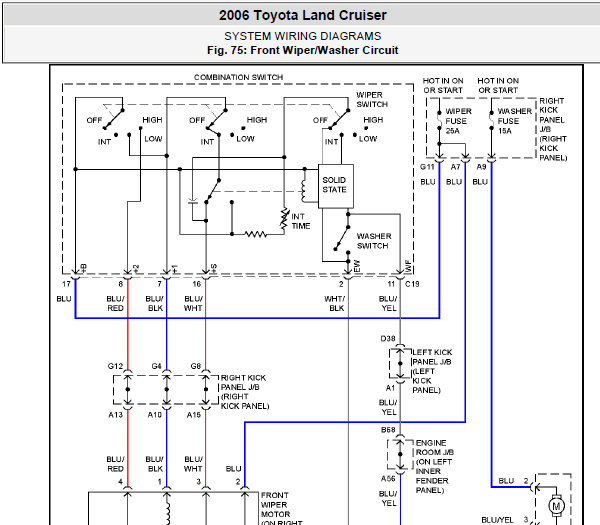
Task: Click the G11 connector label
Action: coord(427,167)
